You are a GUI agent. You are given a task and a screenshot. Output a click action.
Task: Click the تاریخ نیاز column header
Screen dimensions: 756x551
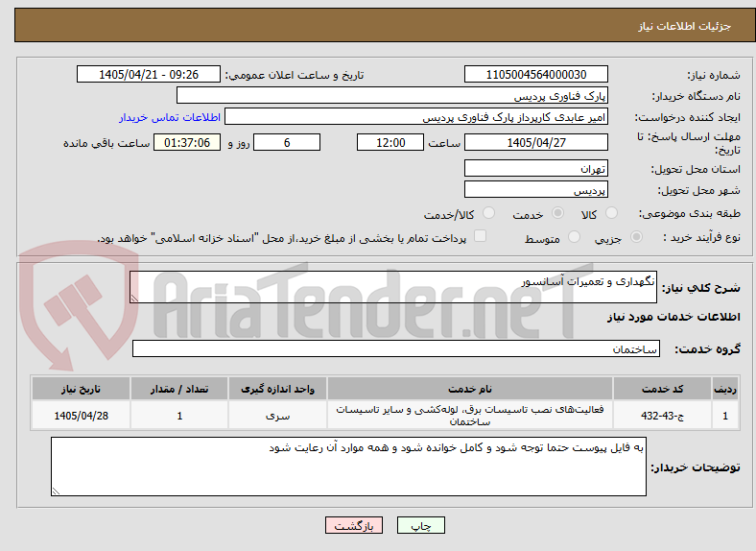click(x=81, y=389)
